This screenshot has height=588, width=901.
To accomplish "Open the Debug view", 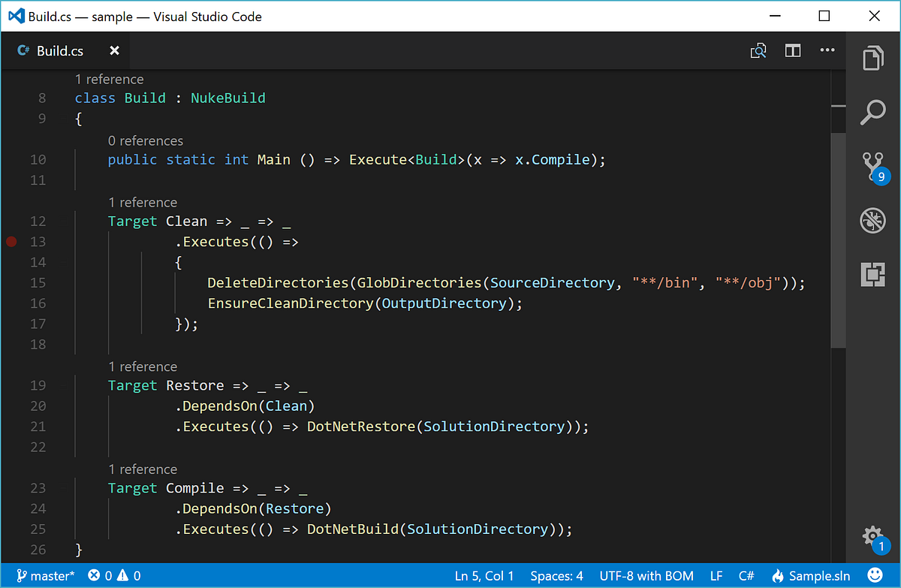I will pyautogui.click(x=872, y=220).
